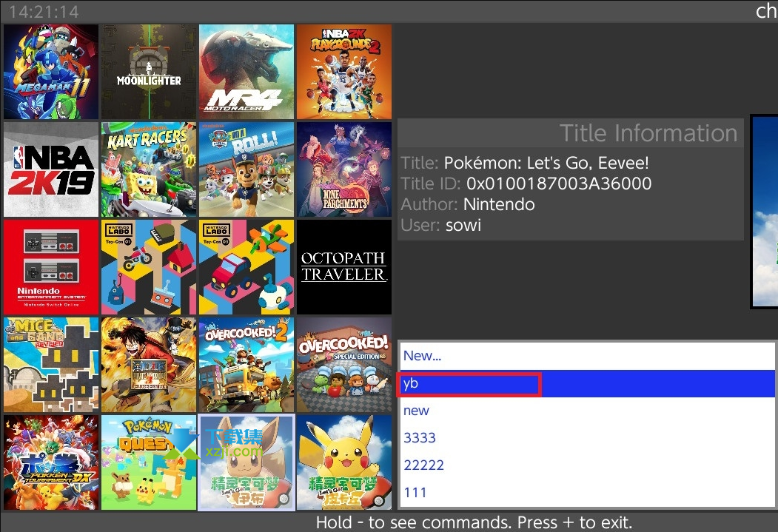Choose the MR4 Moto Racer tile
Screen dimensions: 778x532
coord(246,72)
